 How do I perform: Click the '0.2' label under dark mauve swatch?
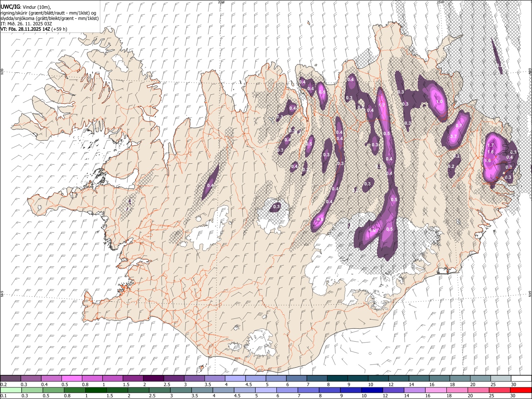pyautogui.click(x=3, y=384)
